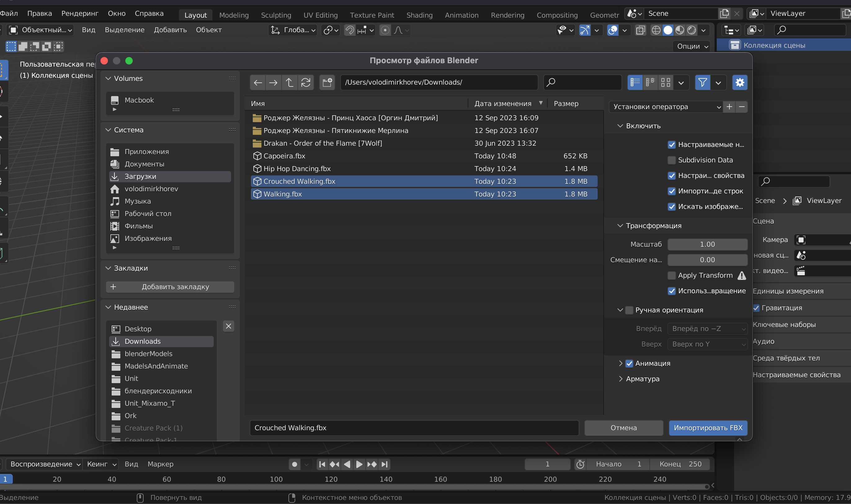This screenshot has height=504, width=851.
Task: Switch to horizontal list display mode
Action: pyautogui.click(x=650, y=82)
